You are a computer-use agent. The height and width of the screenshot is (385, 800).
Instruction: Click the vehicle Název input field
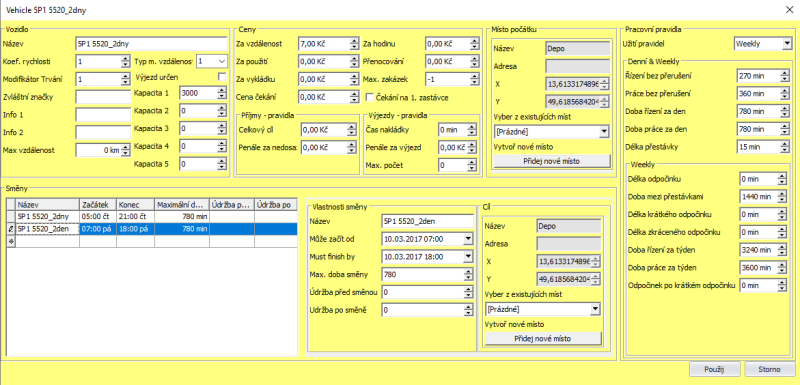point(151,44)
